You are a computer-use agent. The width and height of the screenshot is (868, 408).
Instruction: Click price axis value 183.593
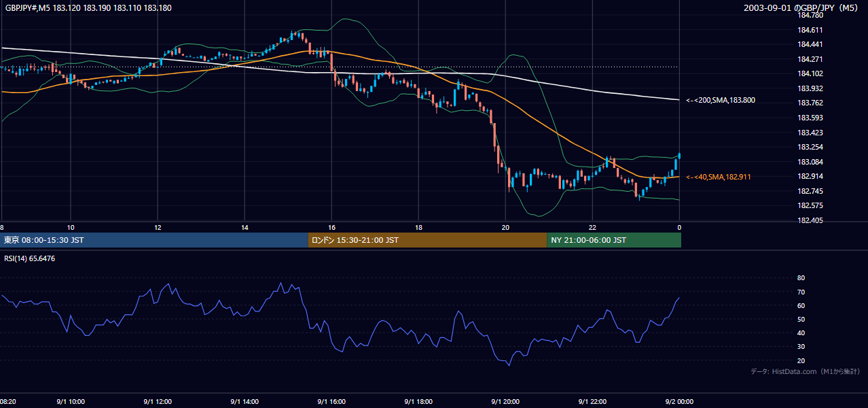pos(810,118)
